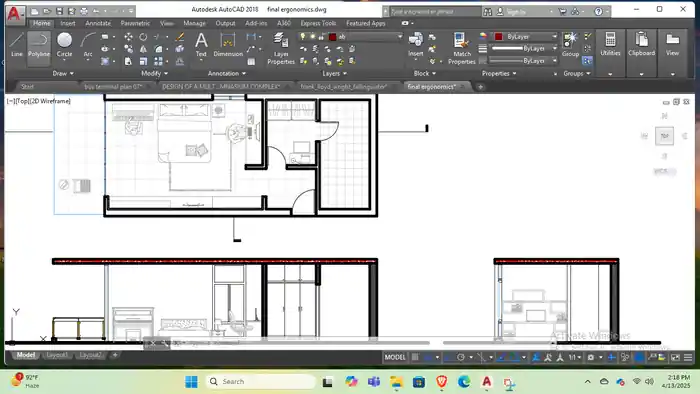700x394 pixels.
Task: Toggle the drawing grid display in status bar
Action: click(x=415, y=357)
